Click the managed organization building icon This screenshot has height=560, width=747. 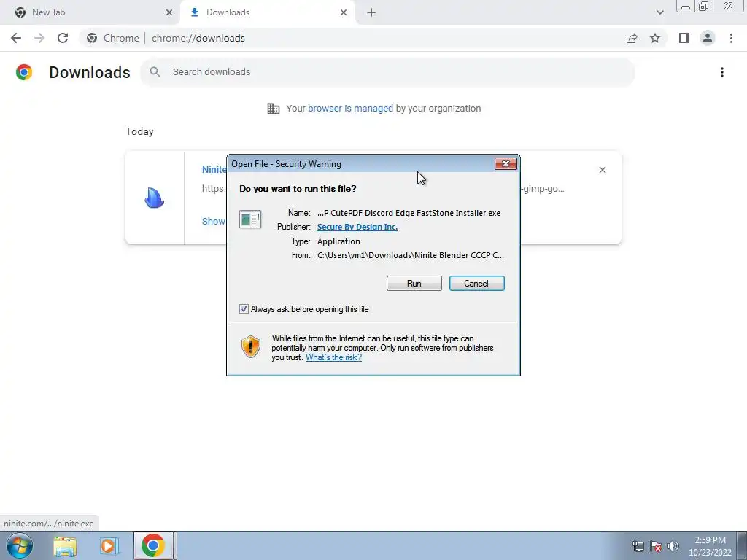(274, 109)
